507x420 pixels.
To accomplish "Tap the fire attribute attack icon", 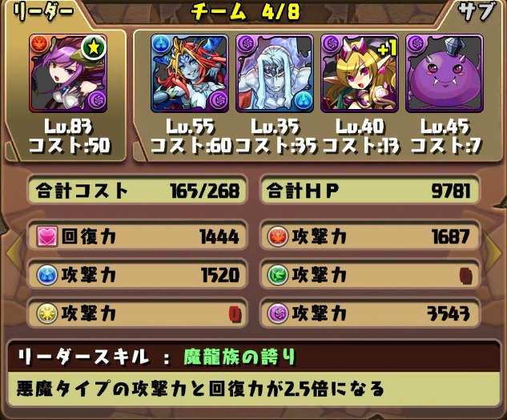I will (x=278, y=236).
